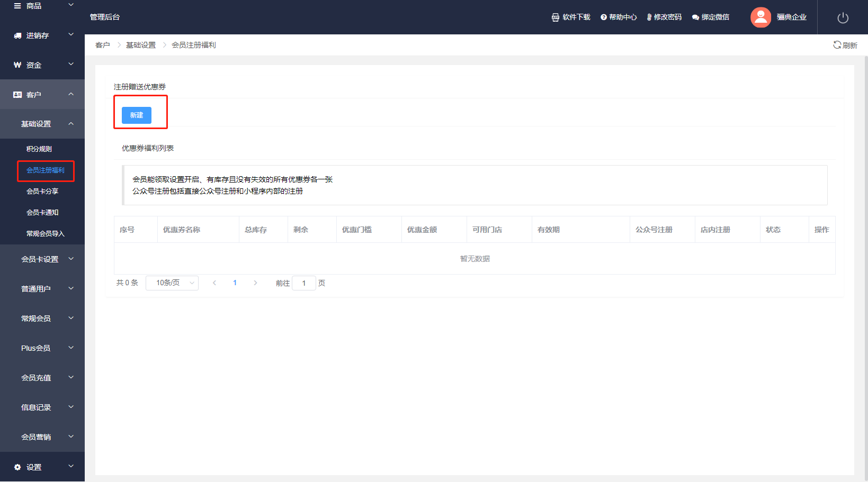Click the 软件下载 link
The width and height of the screenshot is (868, 482).
coord(576,17)
